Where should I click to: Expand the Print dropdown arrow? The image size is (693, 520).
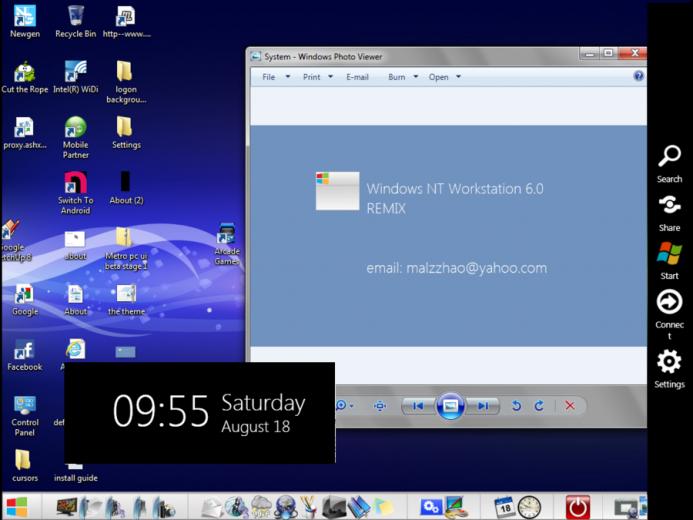point(330,77)
